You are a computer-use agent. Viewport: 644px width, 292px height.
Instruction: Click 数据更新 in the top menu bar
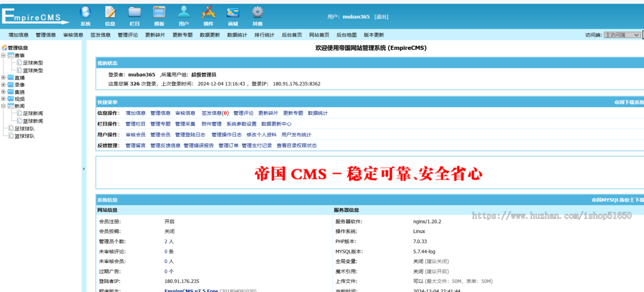(210, 35)
